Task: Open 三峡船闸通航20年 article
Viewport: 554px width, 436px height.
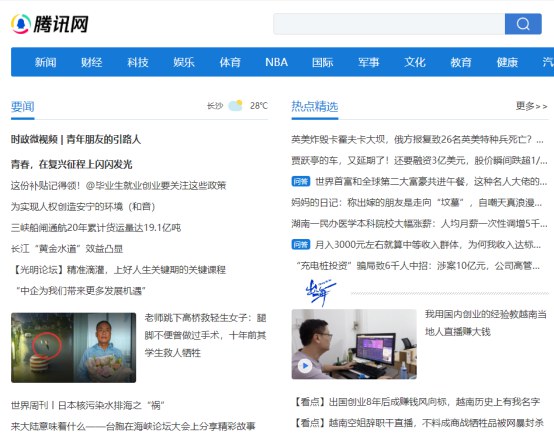Action: pos(96,227)
